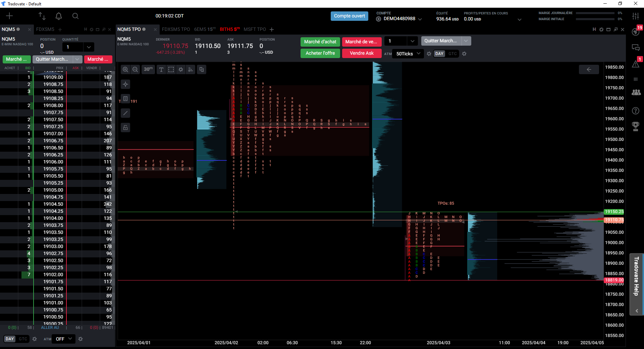Switch GTC option in DOM footer
Screen dimensions: 644x349
(23, 339)
